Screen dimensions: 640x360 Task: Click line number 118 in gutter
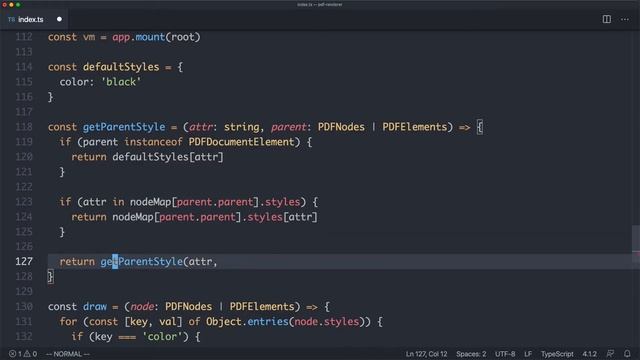tap(24, 127)
